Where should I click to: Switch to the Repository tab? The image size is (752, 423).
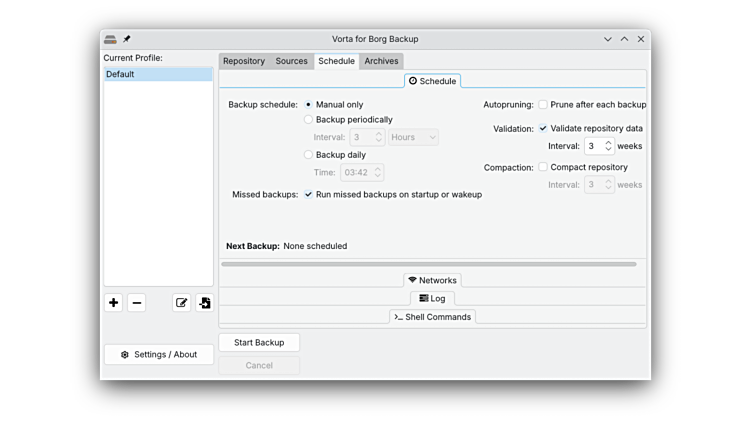[x=244, y=61]
